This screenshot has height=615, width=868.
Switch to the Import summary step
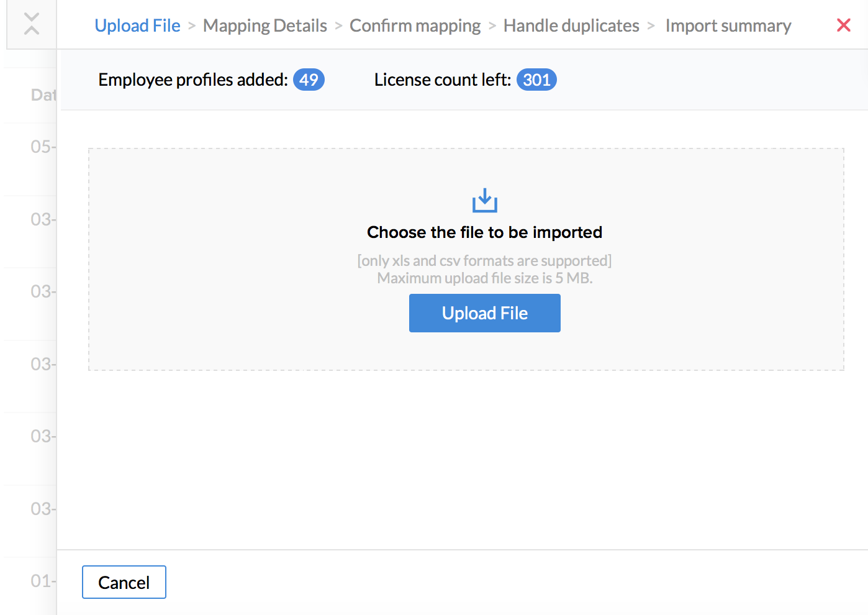(728, 25)
